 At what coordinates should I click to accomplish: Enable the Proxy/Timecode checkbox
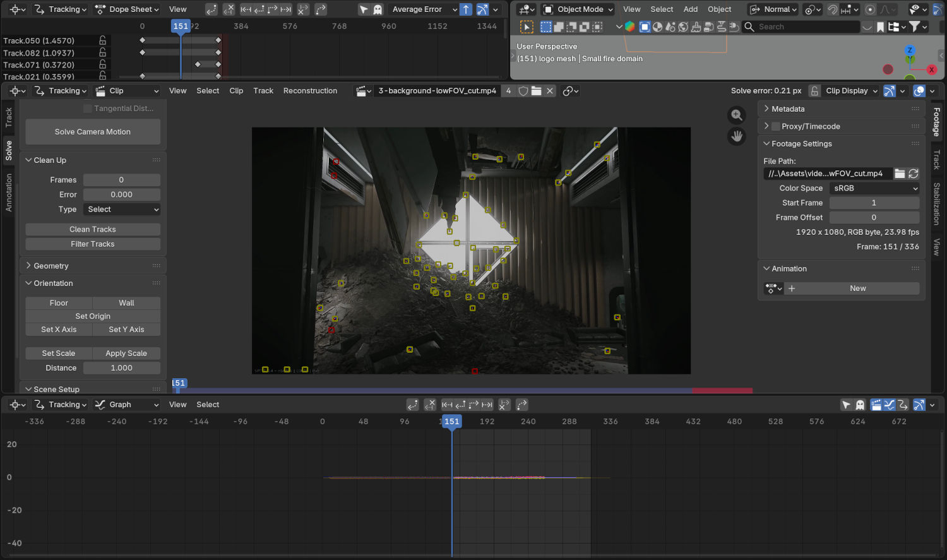click(x=775, y=126)
